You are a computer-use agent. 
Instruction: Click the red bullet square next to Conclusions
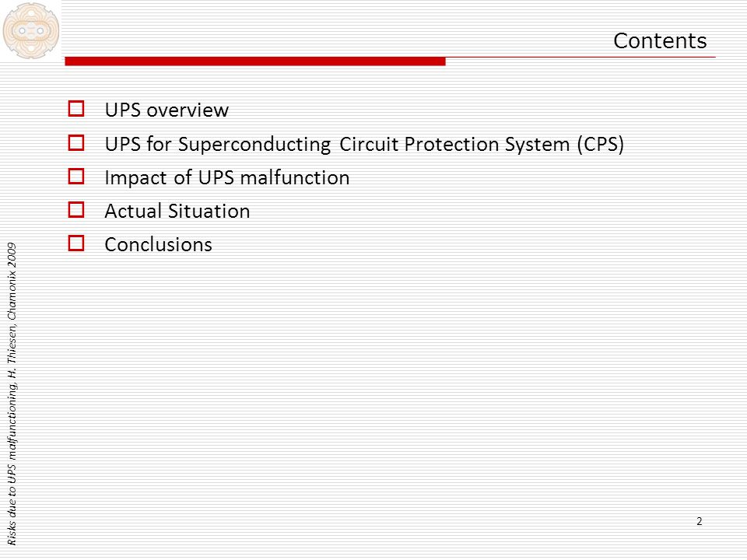[76, 243]
